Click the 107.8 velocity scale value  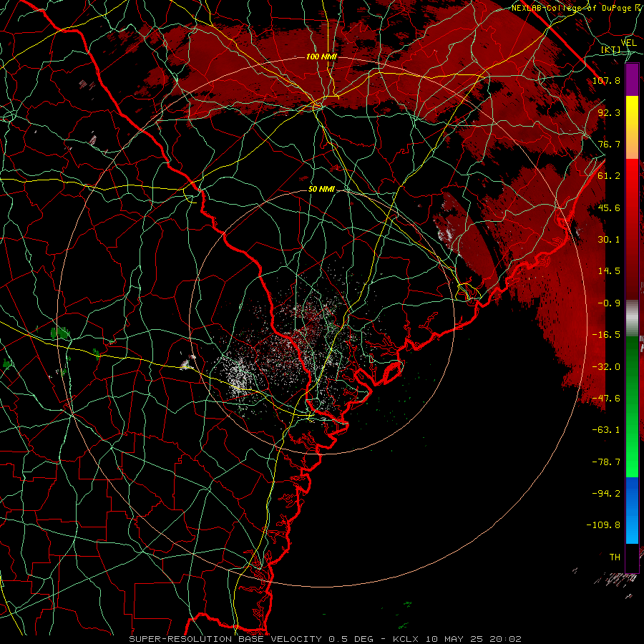click(606, 80)
